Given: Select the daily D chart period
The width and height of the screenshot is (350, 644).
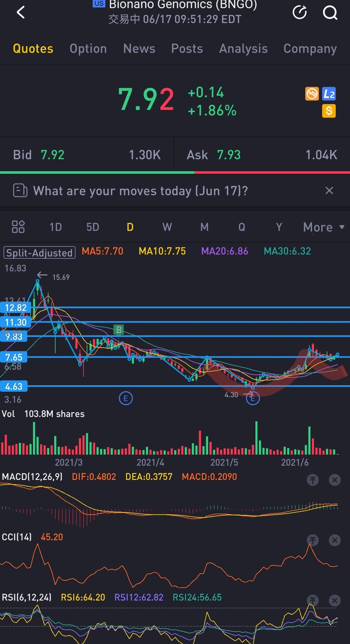Looking at the screenshot, I should click(130, 227).
